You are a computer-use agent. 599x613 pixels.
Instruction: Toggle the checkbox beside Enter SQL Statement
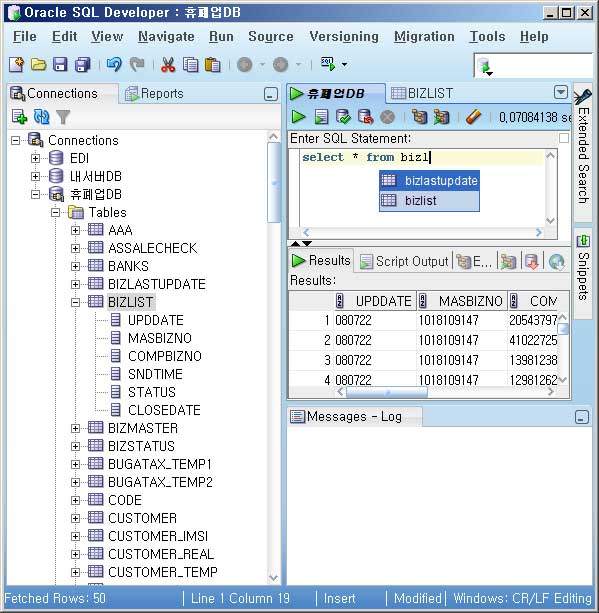[x=563, y=138]
